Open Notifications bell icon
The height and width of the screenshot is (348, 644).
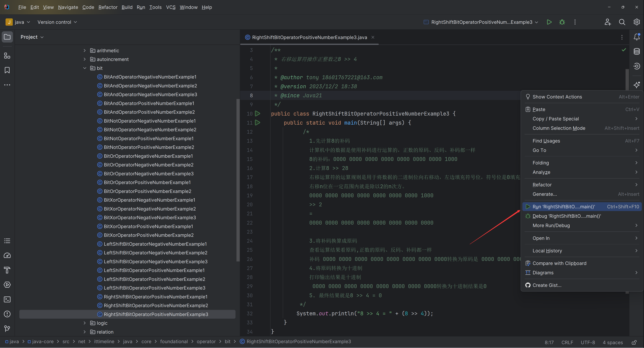pyautogui.click(x=636, y=37)
